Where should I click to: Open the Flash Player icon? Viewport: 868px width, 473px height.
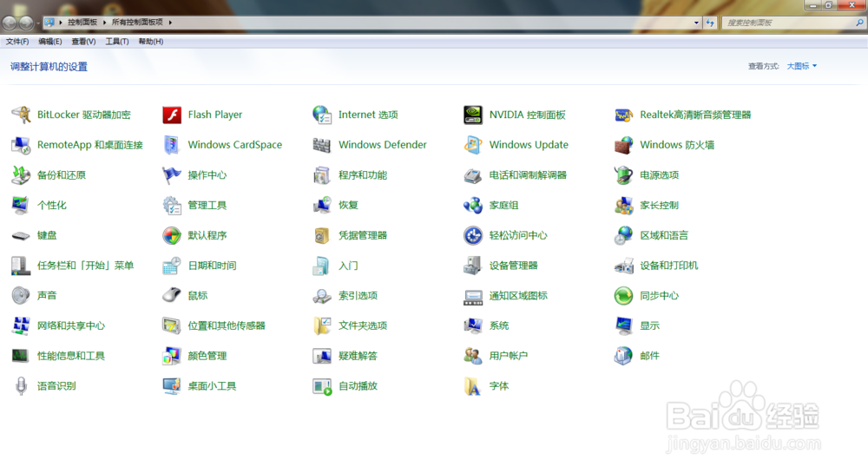[172, 115]
